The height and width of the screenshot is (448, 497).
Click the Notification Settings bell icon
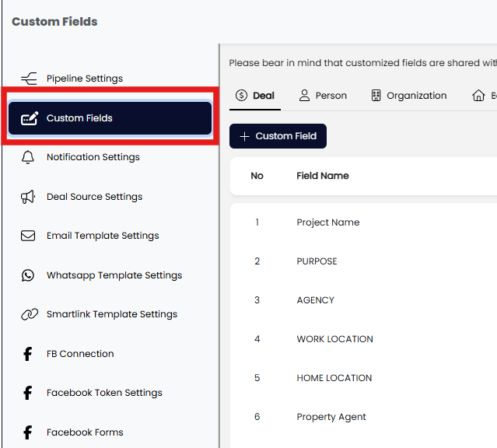click(29, 157)
